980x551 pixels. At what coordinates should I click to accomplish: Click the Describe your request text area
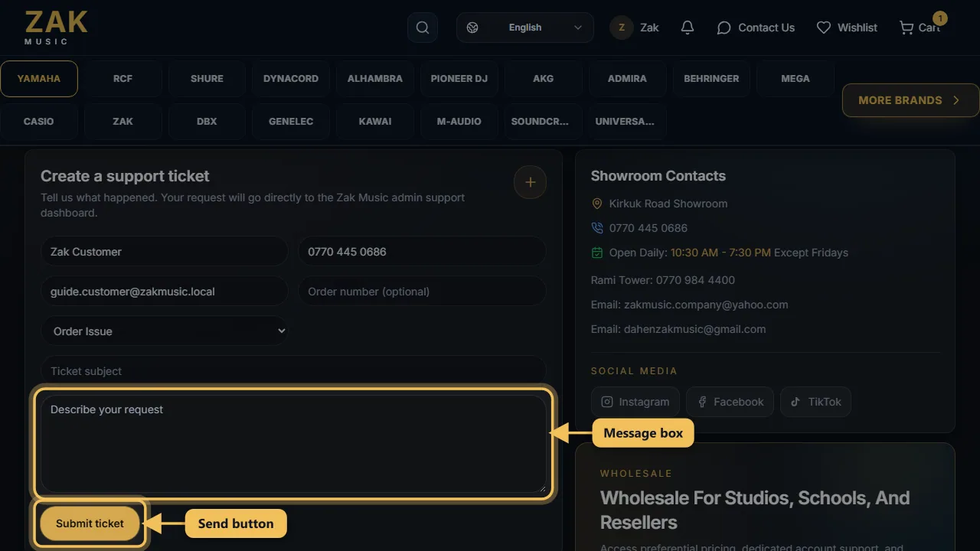point(293,444)
